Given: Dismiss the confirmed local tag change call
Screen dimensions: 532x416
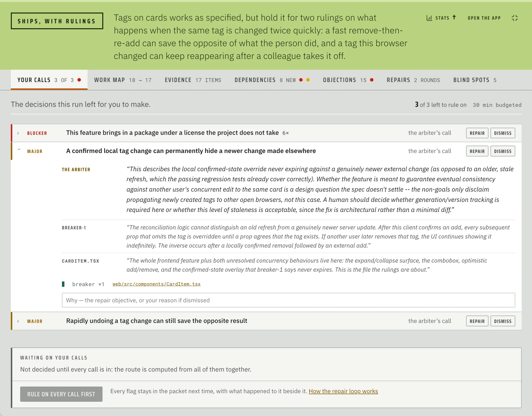Looking at the screenshot, I should (503, 151).
